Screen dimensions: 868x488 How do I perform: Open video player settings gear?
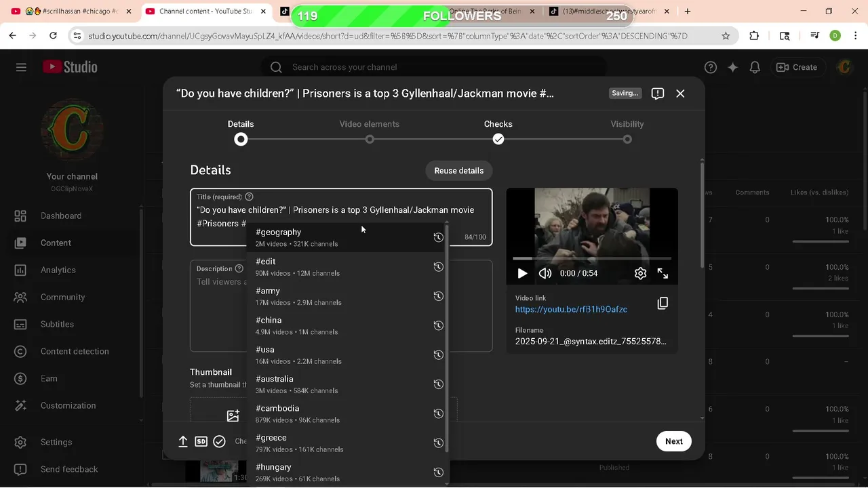click(x=640, y=273)
